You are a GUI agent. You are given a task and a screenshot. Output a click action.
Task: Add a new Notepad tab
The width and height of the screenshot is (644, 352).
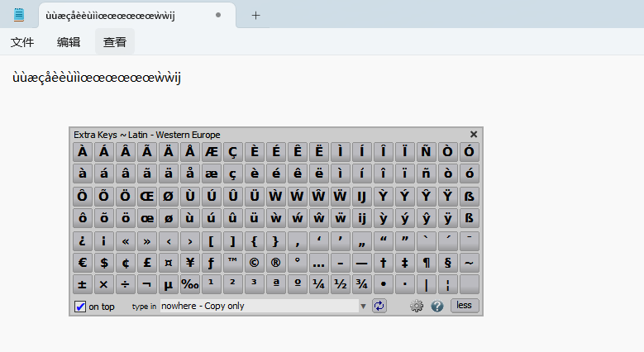(255, 16)
